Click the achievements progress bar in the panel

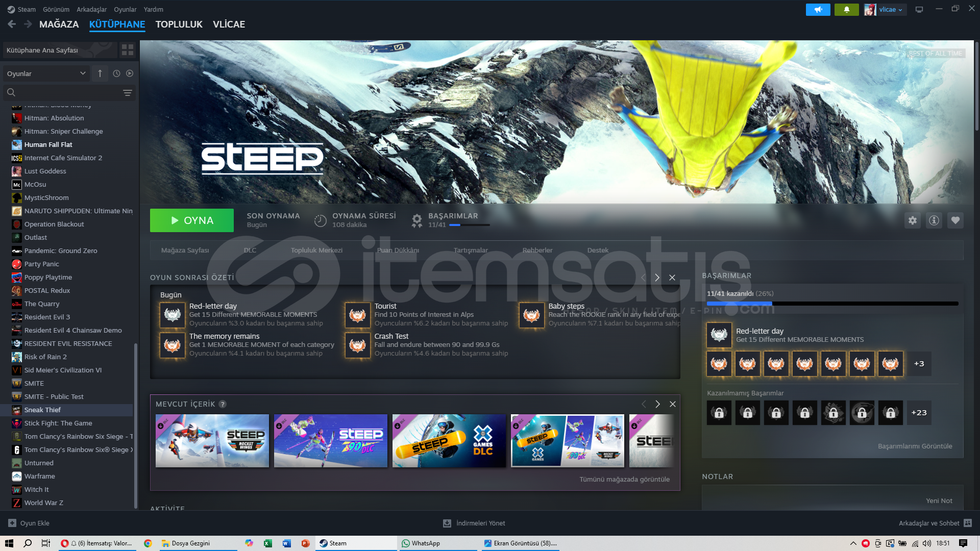click(832, 304)
